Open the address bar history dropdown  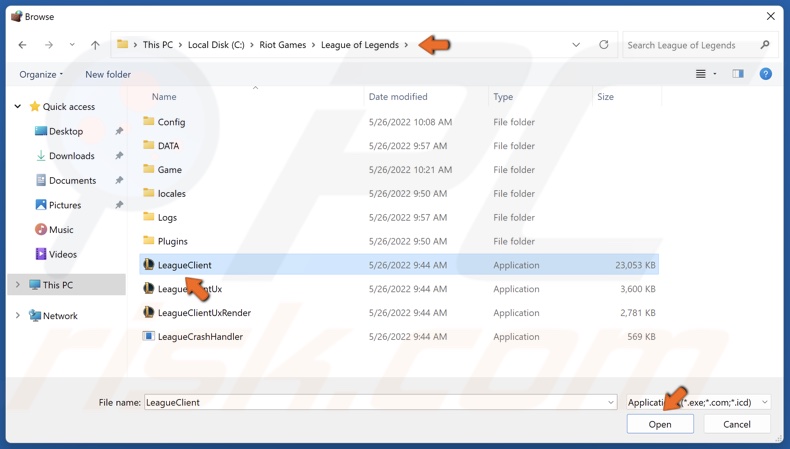pyautogui.click(x=576, y=45)
